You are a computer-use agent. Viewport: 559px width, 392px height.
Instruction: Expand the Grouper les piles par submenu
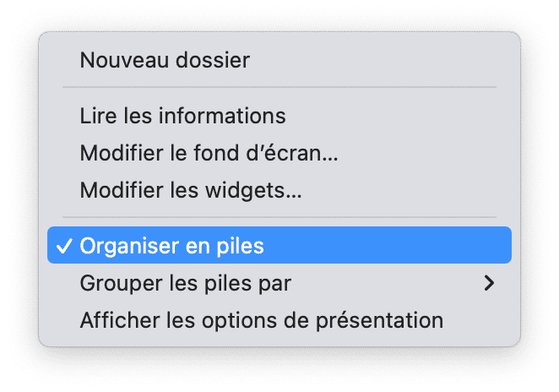(x=279, y=283)
